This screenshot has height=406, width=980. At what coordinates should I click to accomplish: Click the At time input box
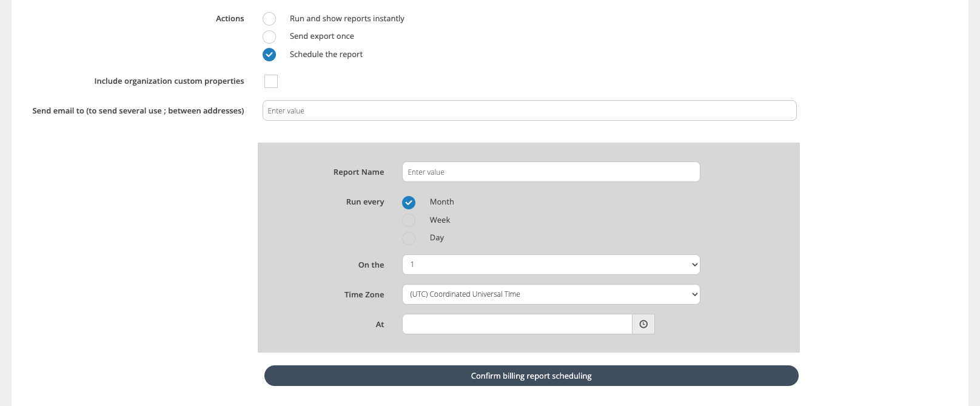pyautogui.click(x=517, y=324)
